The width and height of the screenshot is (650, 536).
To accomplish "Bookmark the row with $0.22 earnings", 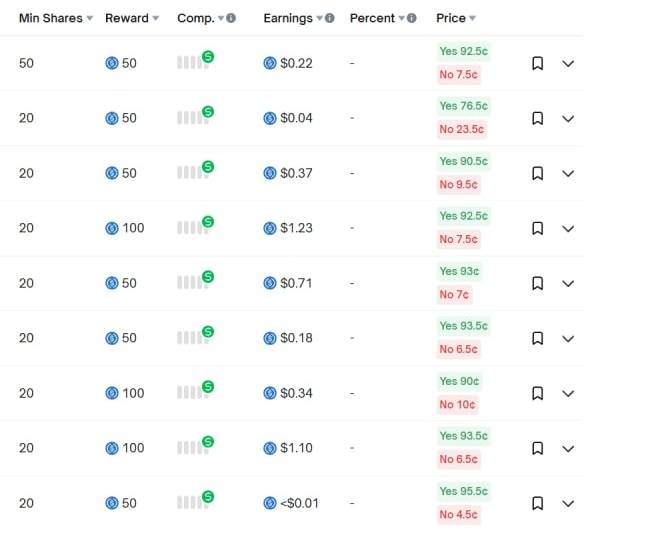I will pyautogui.click(x=537, y=63).
